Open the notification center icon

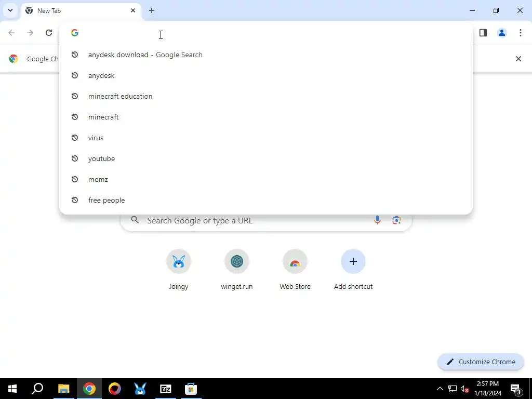point(516,389)
